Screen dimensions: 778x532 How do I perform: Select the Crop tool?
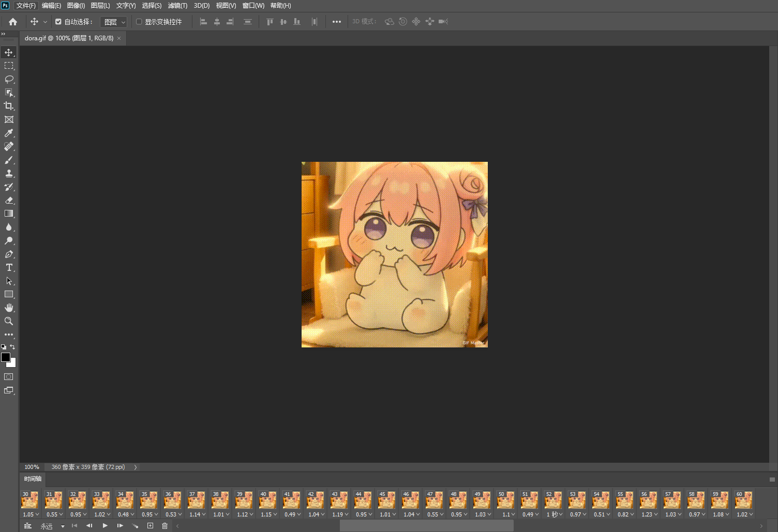(x=9, y=106)
